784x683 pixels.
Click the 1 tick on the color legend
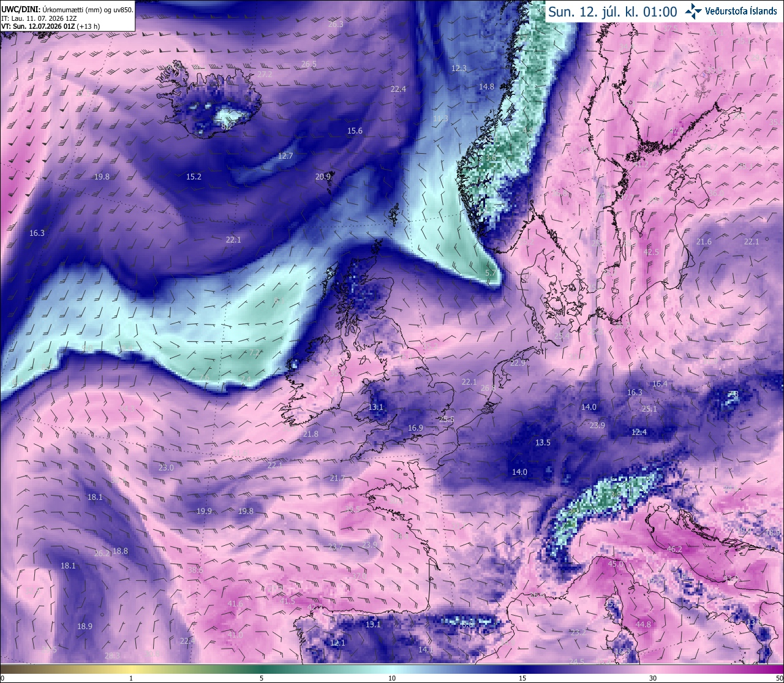pyautogui.click(x=131, y=678)
